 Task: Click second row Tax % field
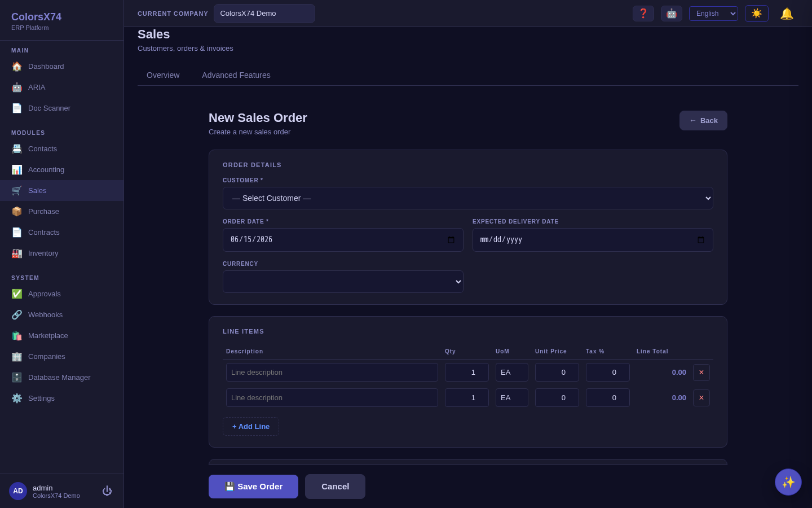tap(608, 398)
